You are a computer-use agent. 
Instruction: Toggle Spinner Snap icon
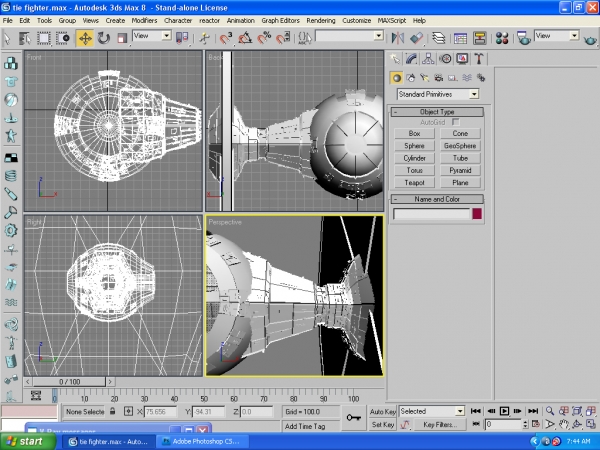(283, 38)
